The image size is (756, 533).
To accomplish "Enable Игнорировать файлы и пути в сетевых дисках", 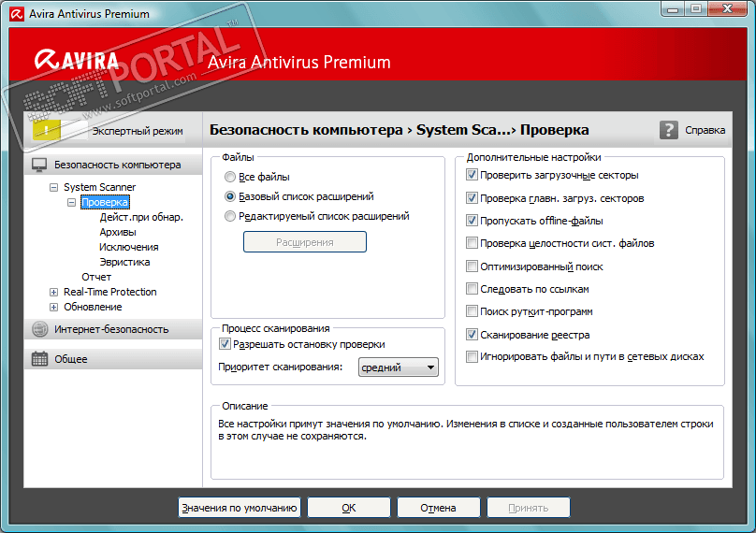I will click(472, 356).
